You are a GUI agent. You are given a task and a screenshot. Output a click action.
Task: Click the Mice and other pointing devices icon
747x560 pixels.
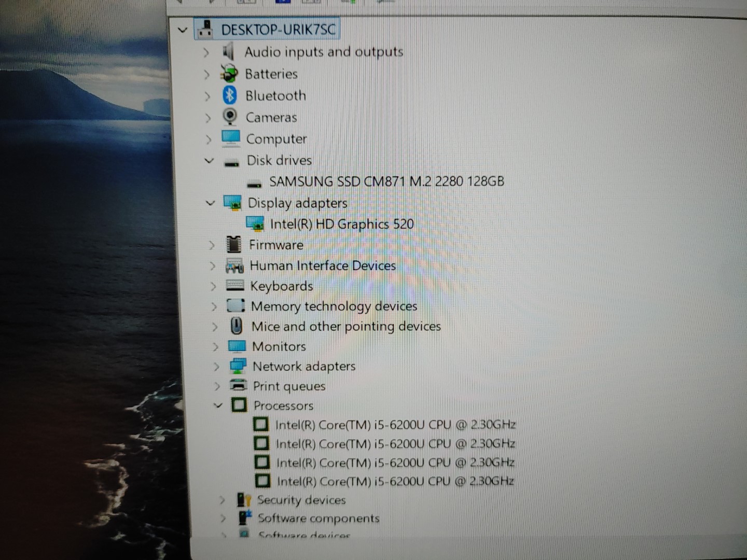pyautogui.click(x=236, y=326)
